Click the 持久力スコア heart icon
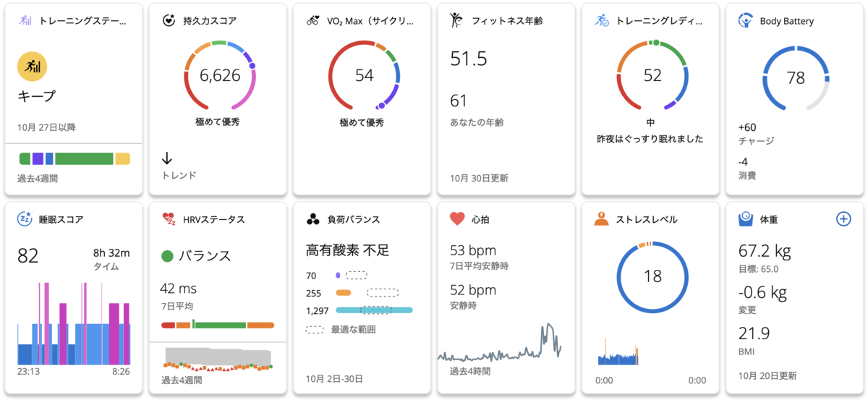This screenshot has width=868, height=400. click(169, 21)
